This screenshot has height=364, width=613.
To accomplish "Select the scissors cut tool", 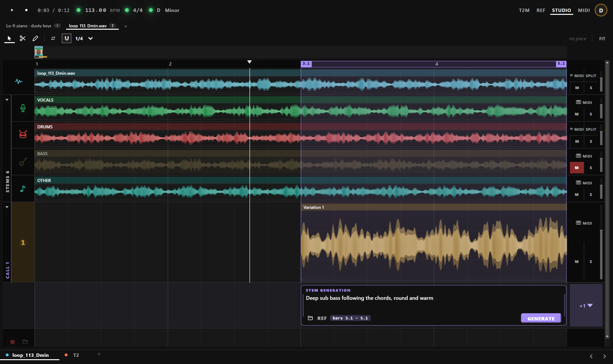I will [x=23, y=38].
